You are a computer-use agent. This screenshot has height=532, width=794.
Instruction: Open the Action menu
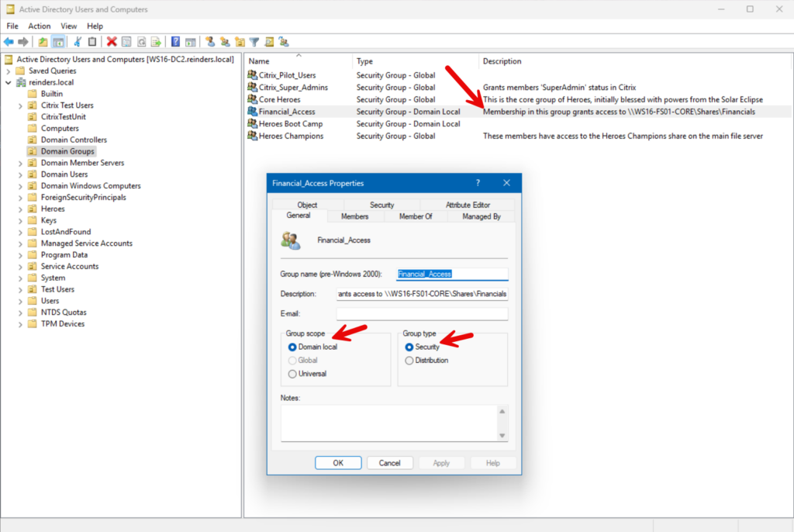tap(39, 26)
